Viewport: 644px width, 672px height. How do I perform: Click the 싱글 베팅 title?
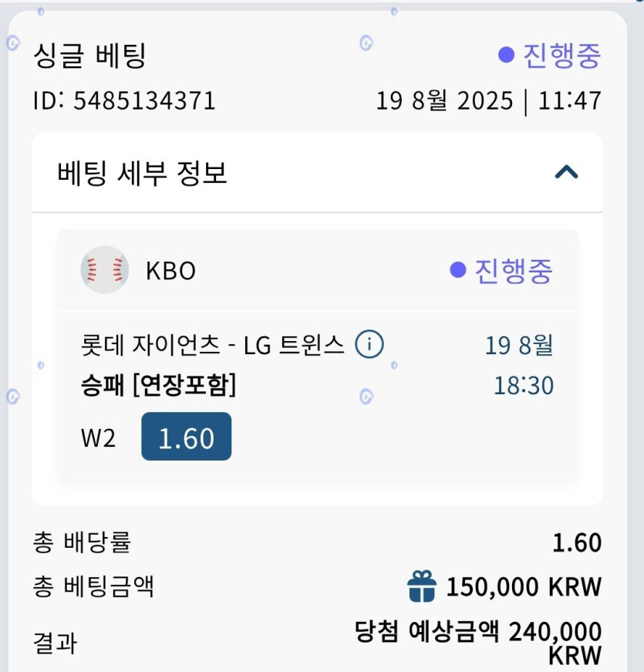[x=90, y=56]
